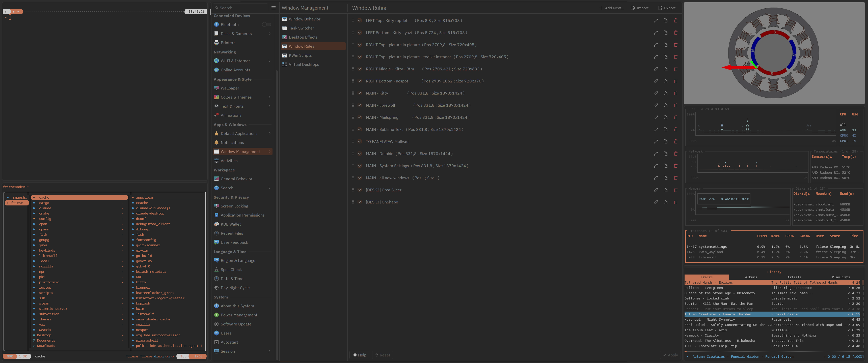
Task: Toggle checkbox for MAIN - Kitty rule
Action: (360, 93)
